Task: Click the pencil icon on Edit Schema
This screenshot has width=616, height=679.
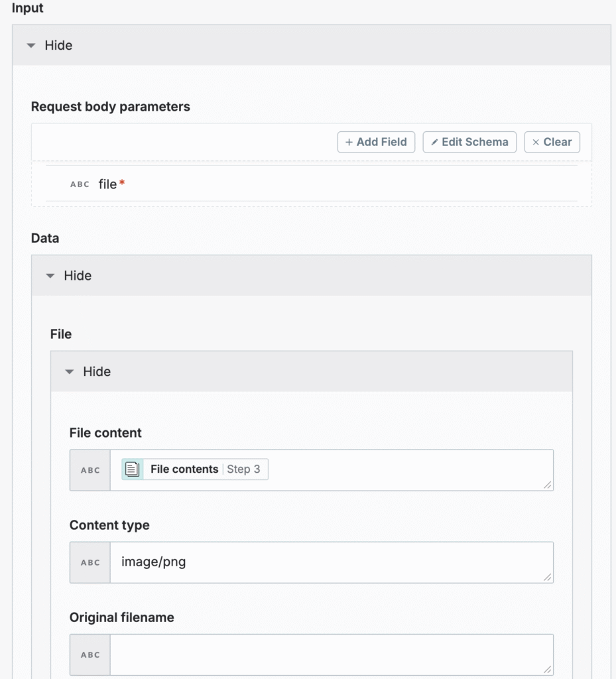Action: tap(434, 142)
